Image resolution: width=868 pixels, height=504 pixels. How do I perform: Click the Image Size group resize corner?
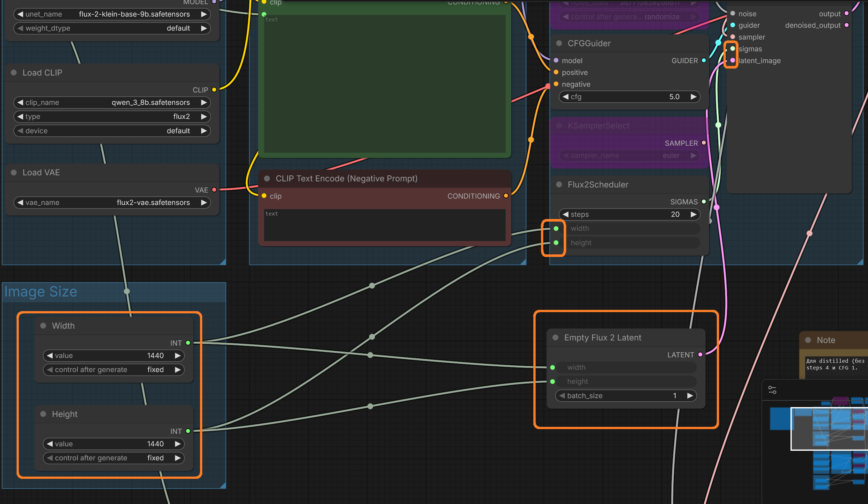[x=223, y=485]
